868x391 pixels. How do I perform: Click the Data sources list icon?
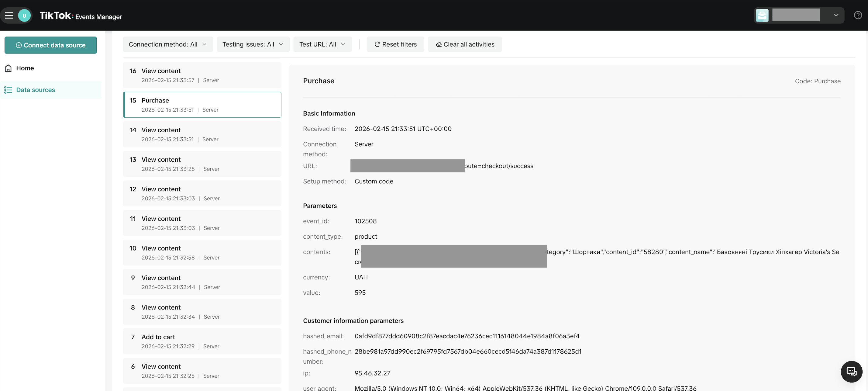coord(8,90)
